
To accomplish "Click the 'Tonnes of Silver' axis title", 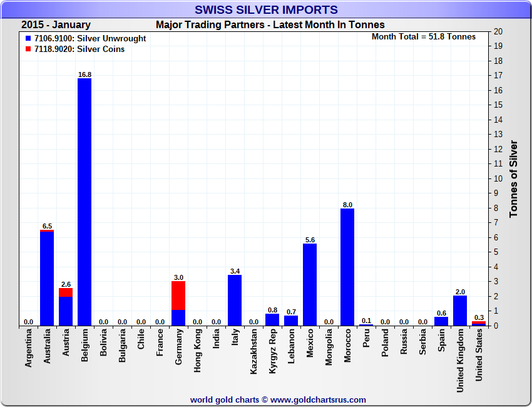I will point(513,179).
